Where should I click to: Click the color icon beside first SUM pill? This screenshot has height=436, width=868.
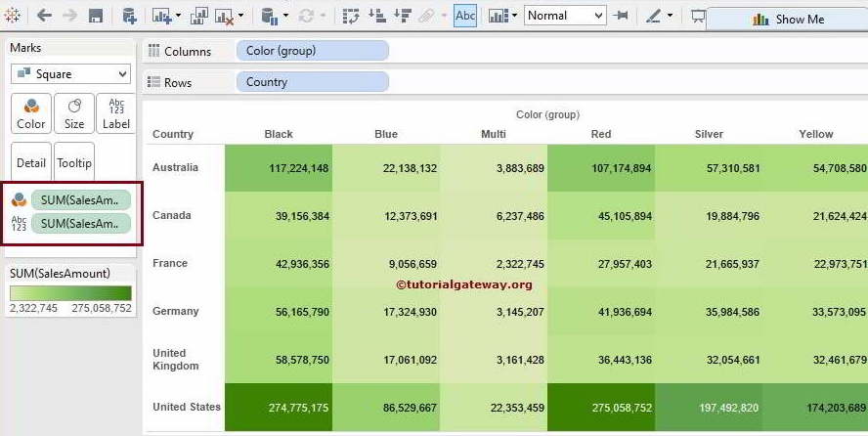(x=19, y=199)
